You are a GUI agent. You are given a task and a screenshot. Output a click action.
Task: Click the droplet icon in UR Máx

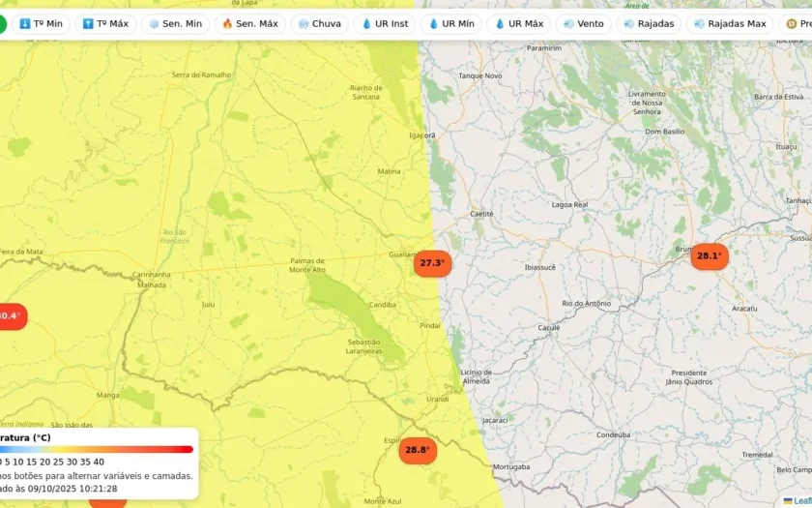tap(500, 24)
